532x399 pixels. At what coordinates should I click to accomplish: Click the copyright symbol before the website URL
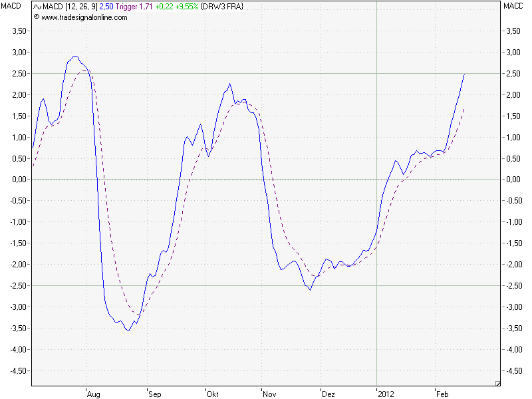pyautogui.click(x=36, y=17)
